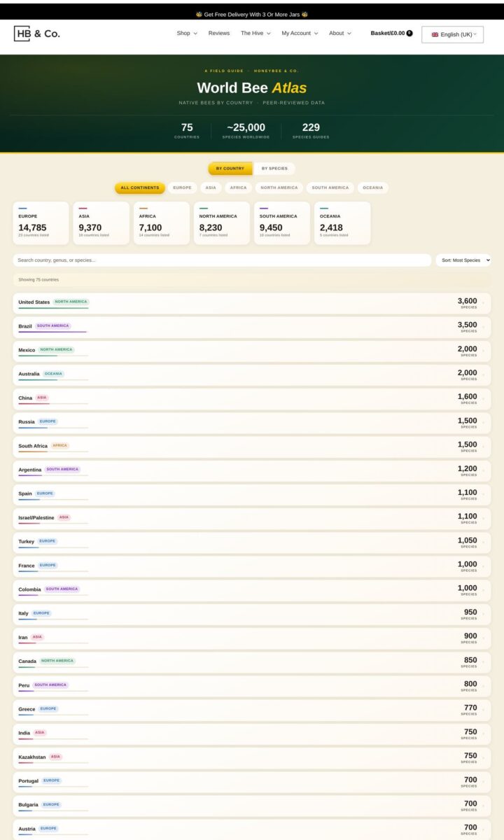Open North America 8,230 summary card

tap(221, 223)
